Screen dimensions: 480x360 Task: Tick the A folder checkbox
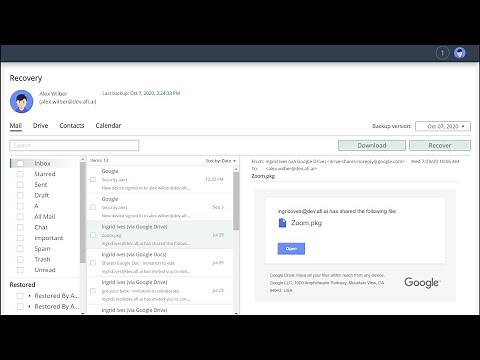point(20,206)
